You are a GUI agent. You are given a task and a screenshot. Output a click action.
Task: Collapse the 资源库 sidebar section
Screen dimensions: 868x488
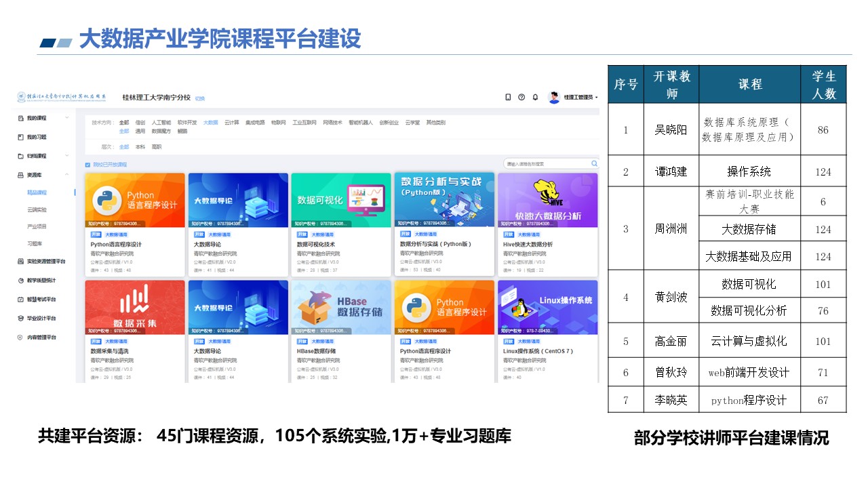pos(66,175)
